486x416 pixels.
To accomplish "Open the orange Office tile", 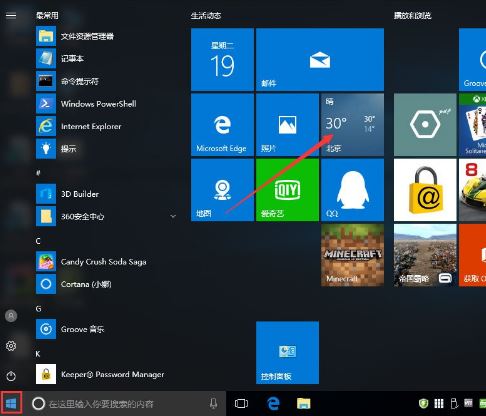I will (472, 255).
